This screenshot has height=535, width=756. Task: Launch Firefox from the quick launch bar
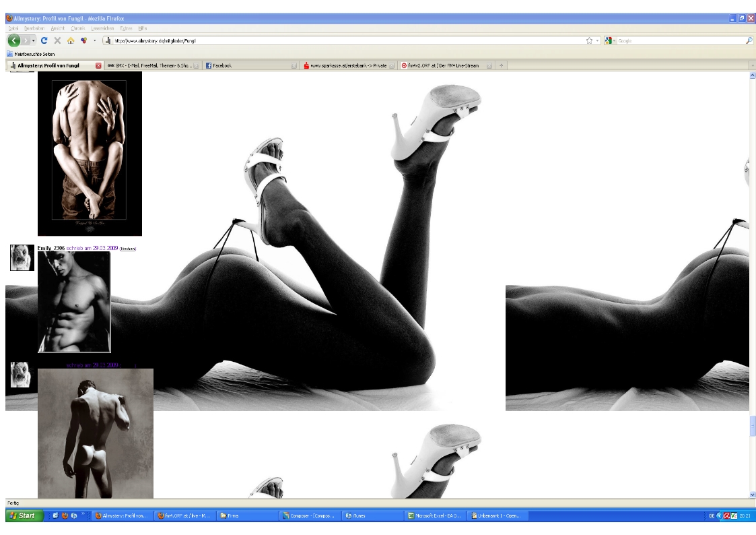click(65, 515)
